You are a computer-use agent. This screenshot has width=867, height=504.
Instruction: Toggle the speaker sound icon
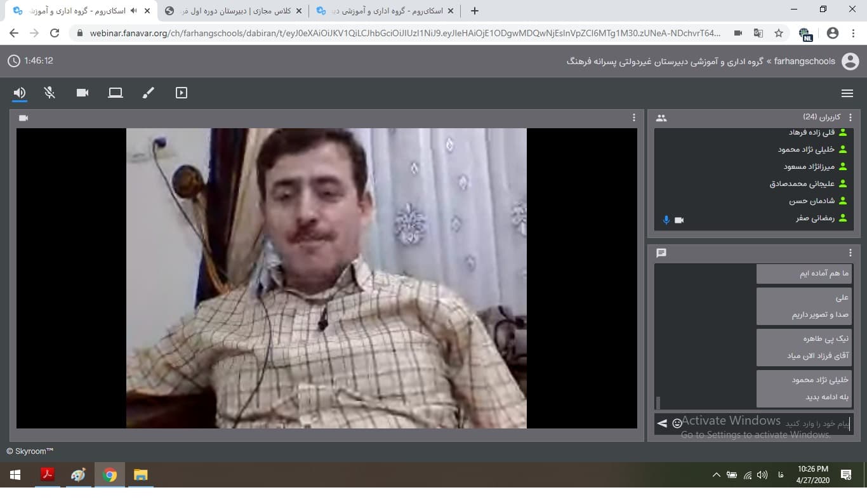pyautogui.click(x=20, y=93)
